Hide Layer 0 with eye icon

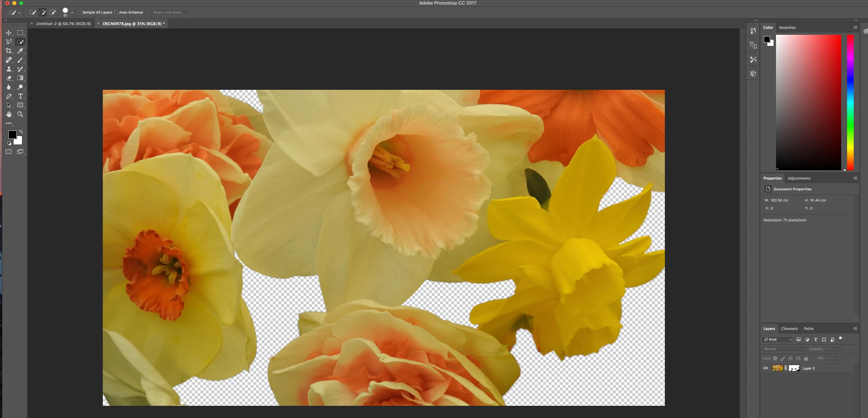(766, 368)
